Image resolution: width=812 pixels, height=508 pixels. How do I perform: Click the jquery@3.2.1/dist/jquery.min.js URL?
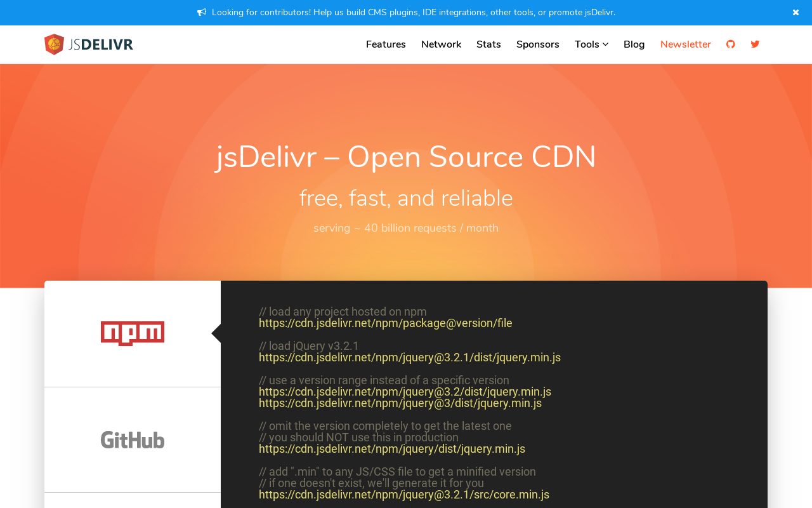coord(410,358)
